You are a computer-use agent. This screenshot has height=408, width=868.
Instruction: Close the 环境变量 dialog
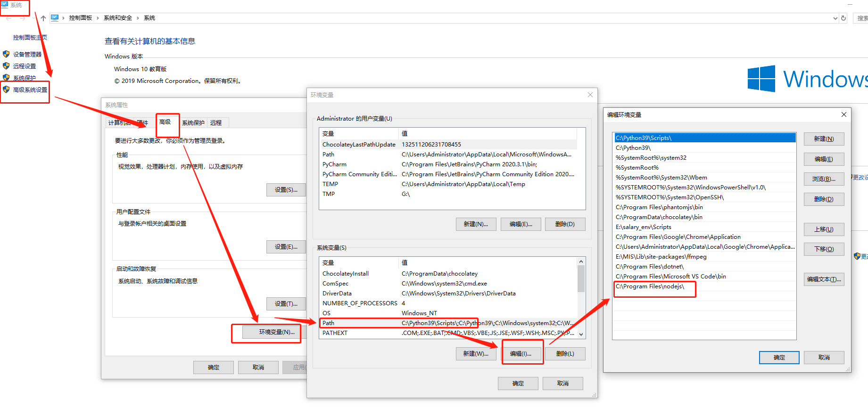point(590,95)
